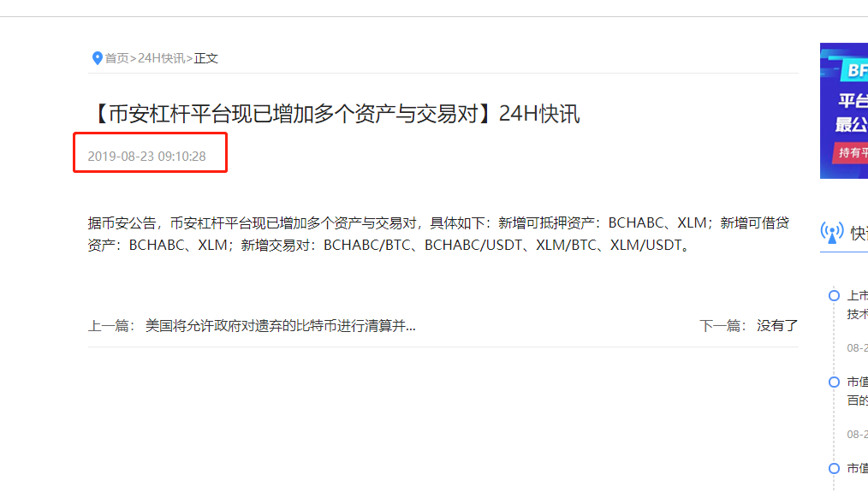Open the second sidebar news item starting 市值
Screen dimensions: 868x492
pyautogui.click(x=858, y=391)
